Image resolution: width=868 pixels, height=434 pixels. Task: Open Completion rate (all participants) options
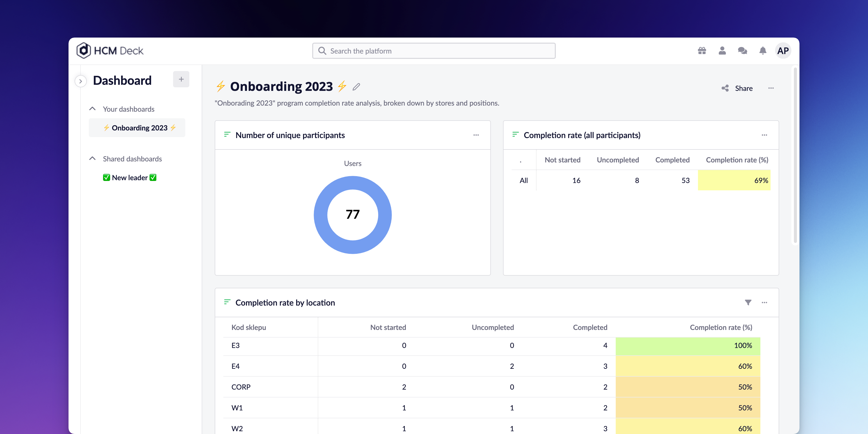764,135
